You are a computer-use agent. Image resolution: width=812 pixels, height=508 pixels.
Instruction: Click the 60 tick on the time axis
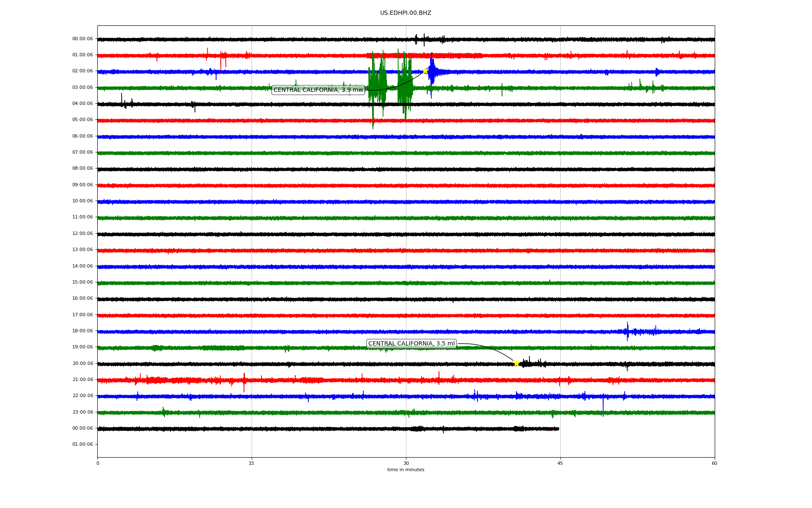(x=714, y=463)
